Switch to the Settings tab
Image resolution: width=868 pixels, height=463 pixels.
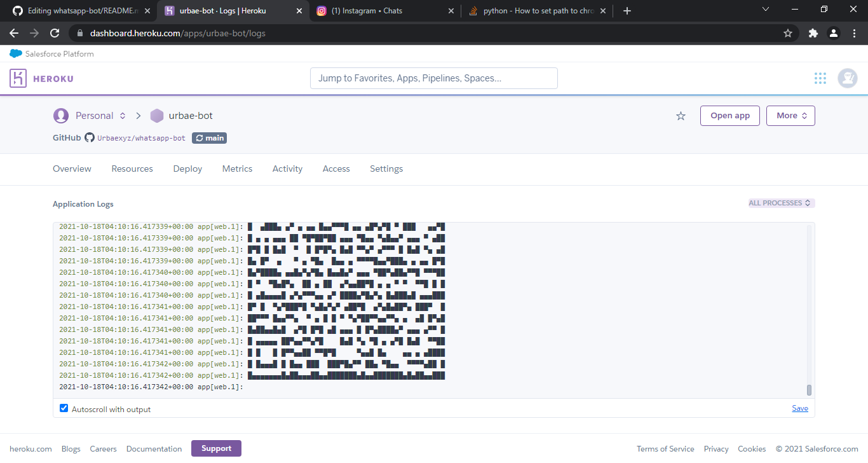(x=386, y=169)
